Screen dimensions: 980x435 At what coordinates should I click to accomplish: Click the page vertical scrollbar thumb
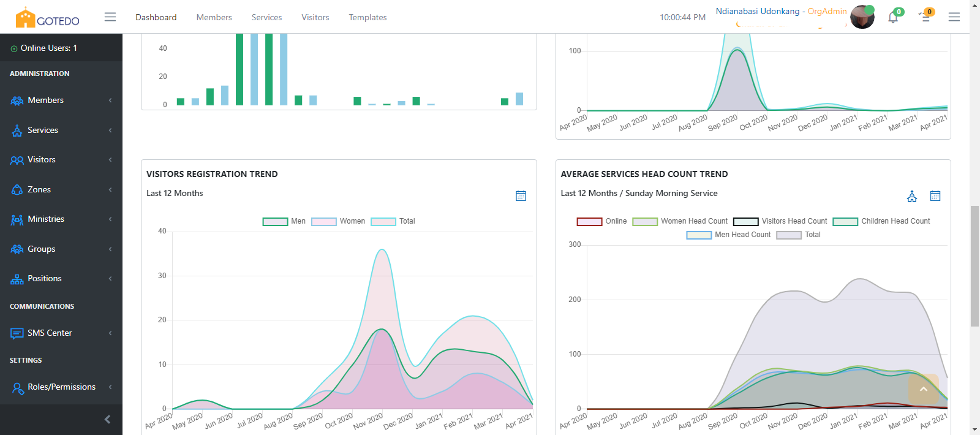point(974,267)
